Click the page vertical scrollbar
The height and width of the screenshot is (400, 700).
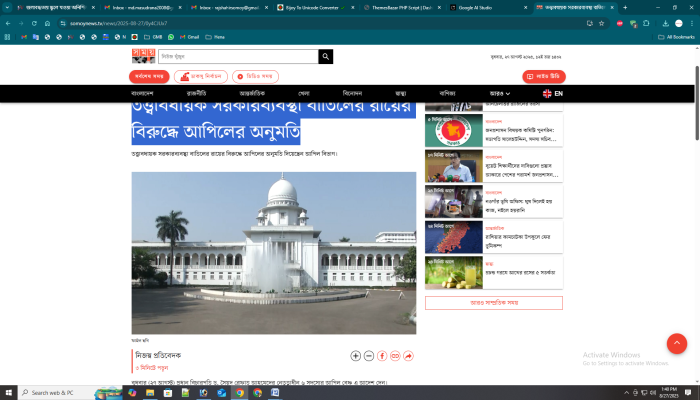tap(697, 103)
